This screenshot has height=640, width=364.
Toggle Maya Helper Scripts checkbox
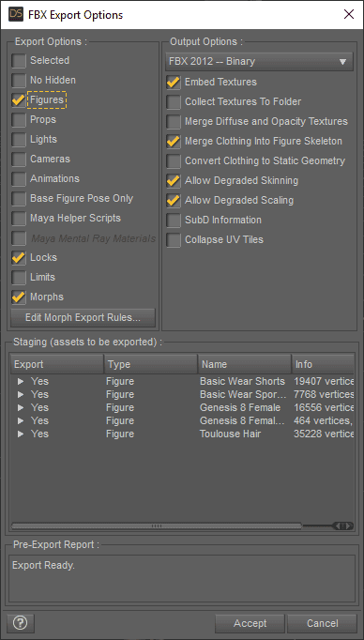19,219
